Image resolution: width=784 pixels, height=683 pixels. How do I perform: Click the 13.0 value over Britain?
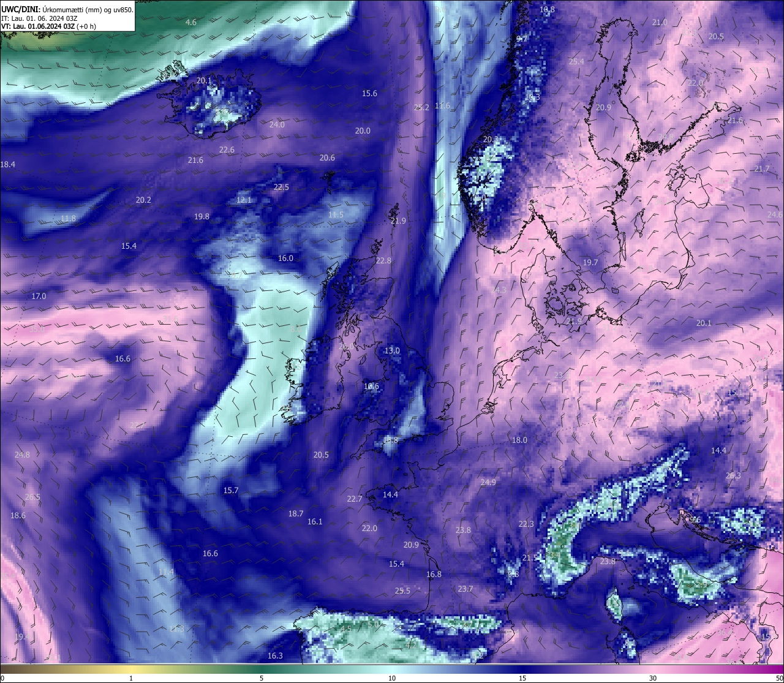click(x=392, y=351)
